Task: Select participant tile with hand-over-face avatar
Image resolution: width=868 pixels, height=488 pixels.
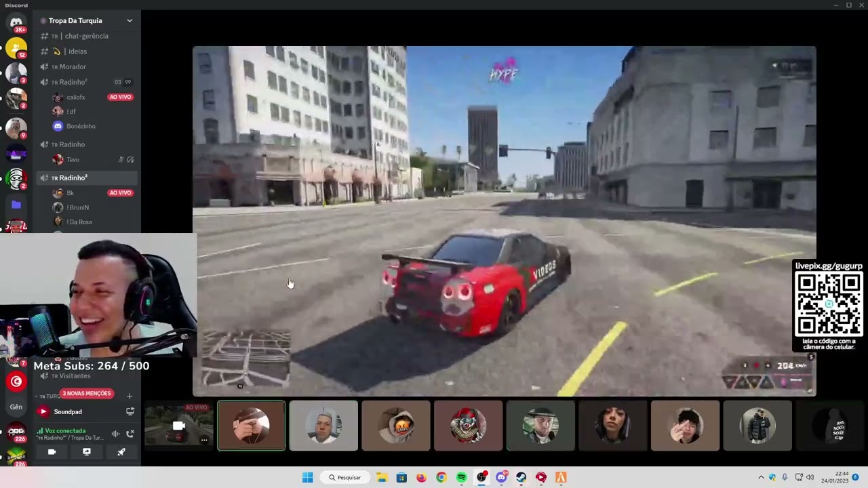Action: point(251,426)
